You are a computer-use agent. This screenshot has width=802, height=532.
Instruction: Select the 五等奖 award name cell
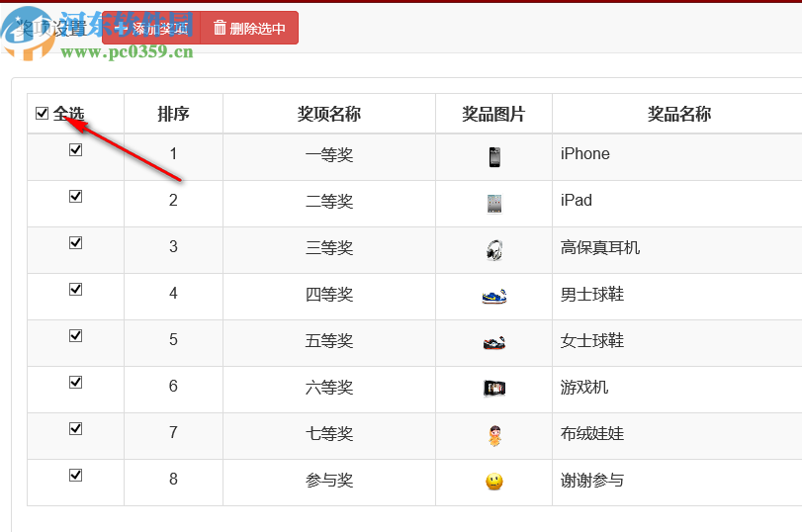[x=329, y=343]
